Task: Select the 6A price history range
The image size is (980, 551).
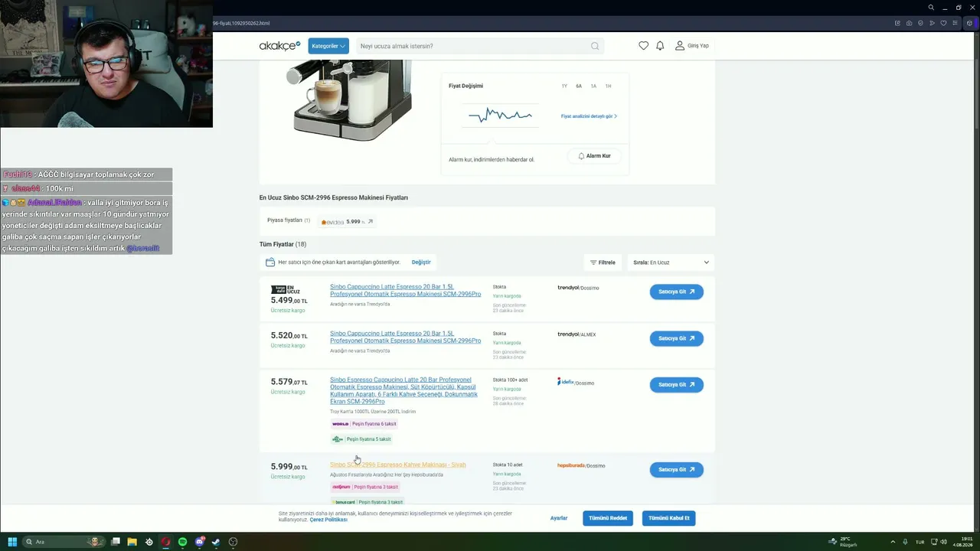Action: [x=579, y=86]
